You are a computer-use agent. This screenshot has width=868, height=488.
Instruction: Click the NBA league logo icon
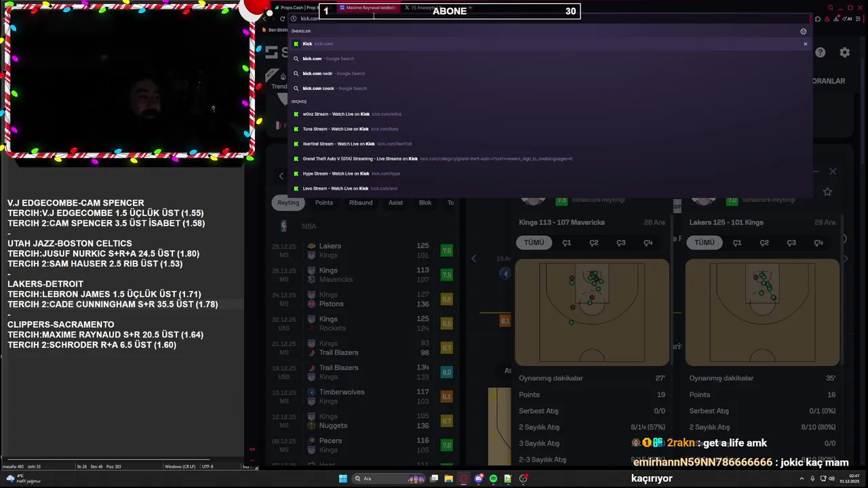click(284, 226)
